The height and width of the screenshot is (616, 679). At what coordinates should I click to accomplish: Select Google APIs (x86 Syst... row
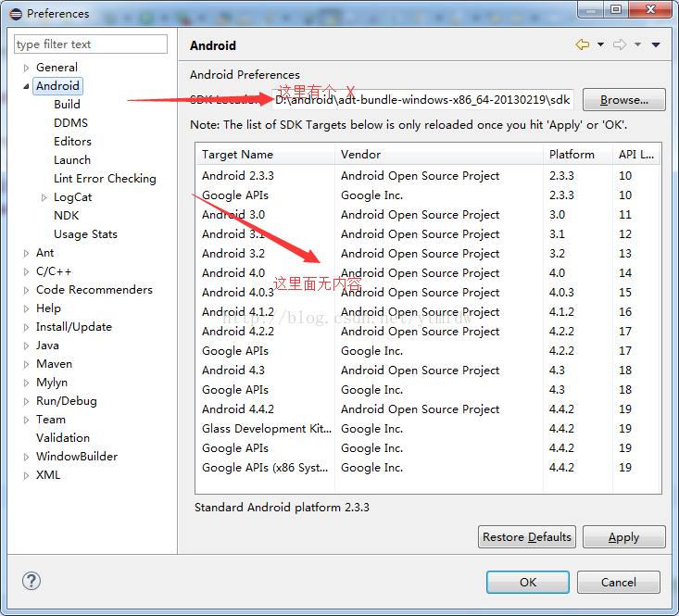tap(428, 468)
